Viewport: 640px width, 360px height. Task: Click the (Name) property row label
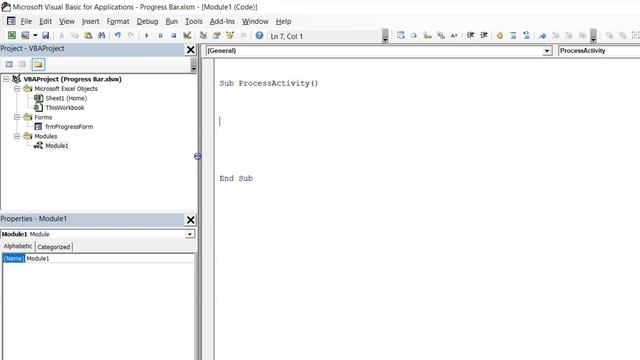[x=14, y=258]
